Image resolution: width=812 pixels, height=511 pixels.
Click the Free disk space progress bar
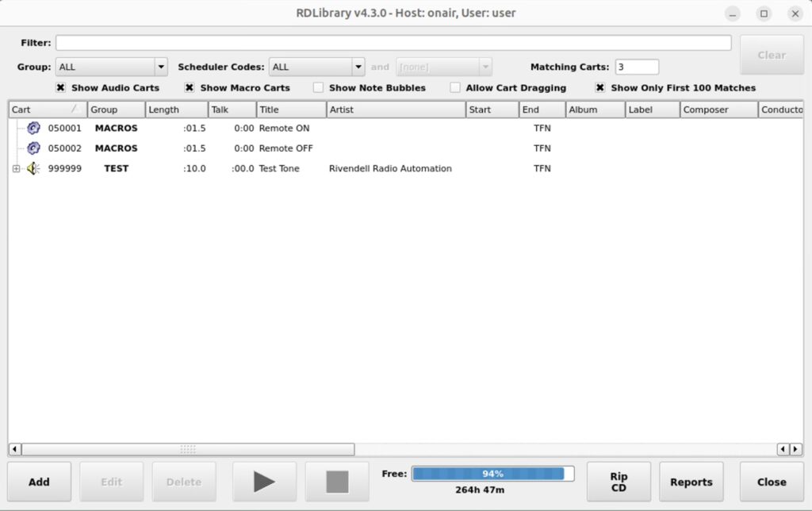[493, 474]
